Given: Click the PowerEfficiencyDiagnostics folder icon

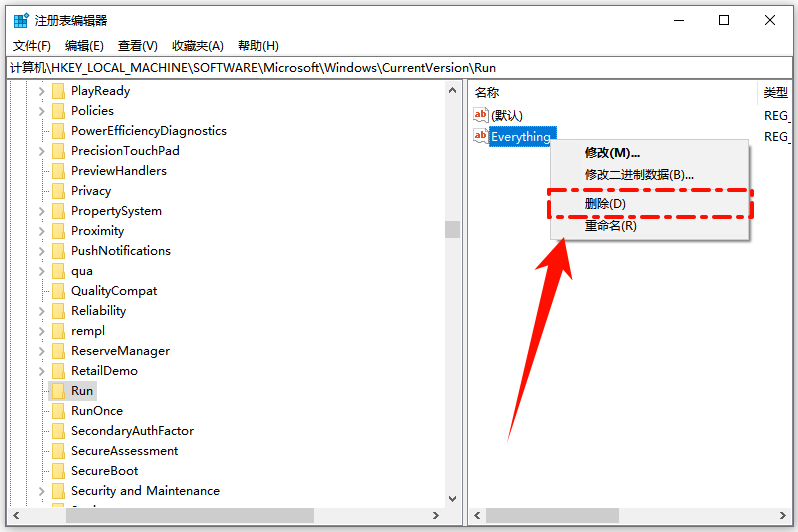Looking at the screenshot, I should pos(59,131).
